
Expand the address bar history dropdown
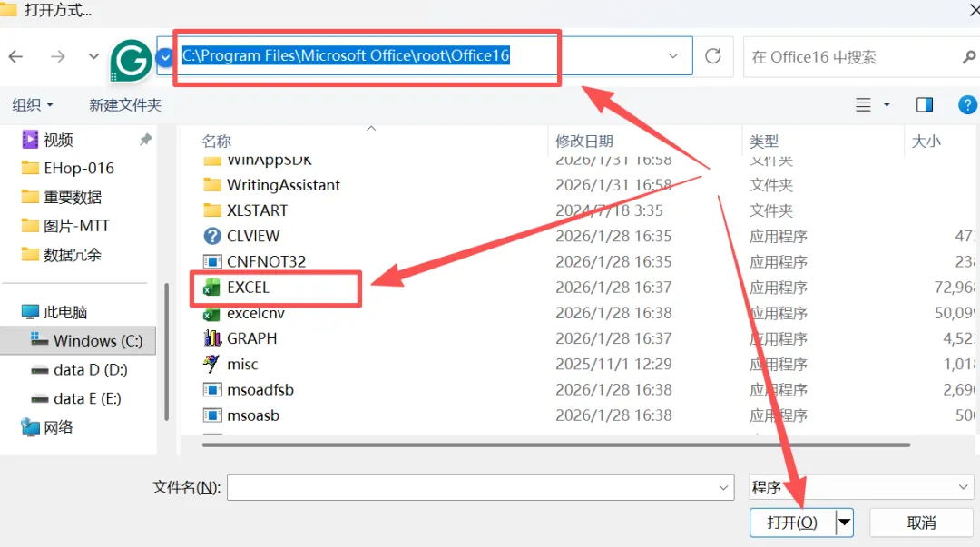(673, 55)
